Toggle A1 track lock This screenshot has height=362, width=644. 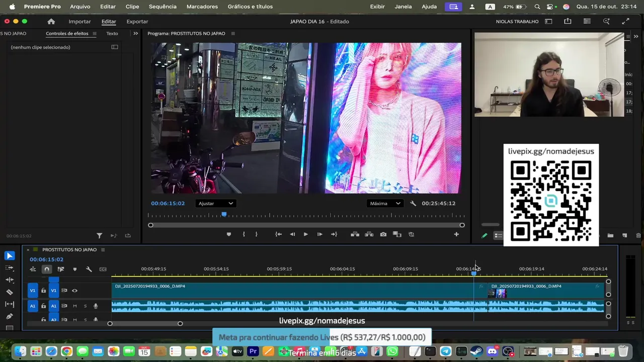(43, 306)
